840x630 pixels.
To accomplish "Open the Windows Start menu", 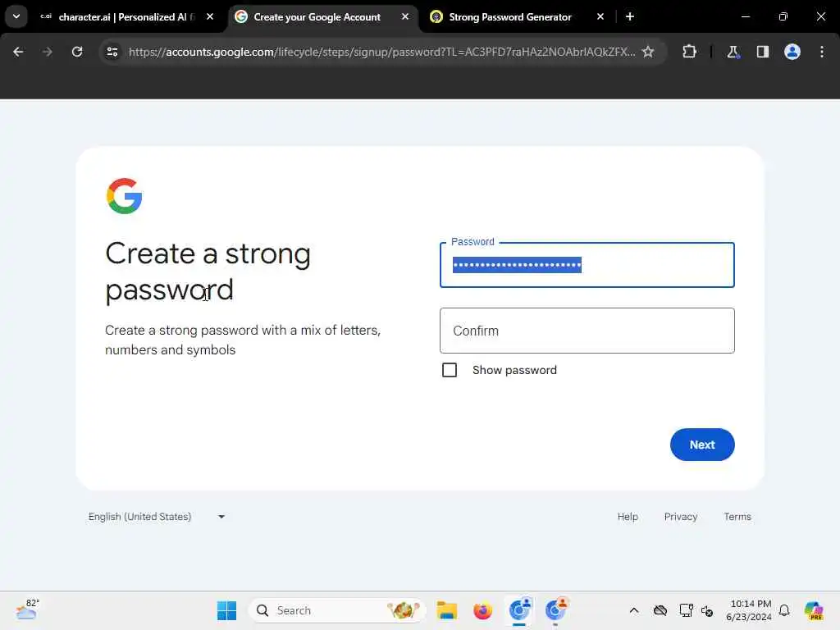I will pos(226,610).
